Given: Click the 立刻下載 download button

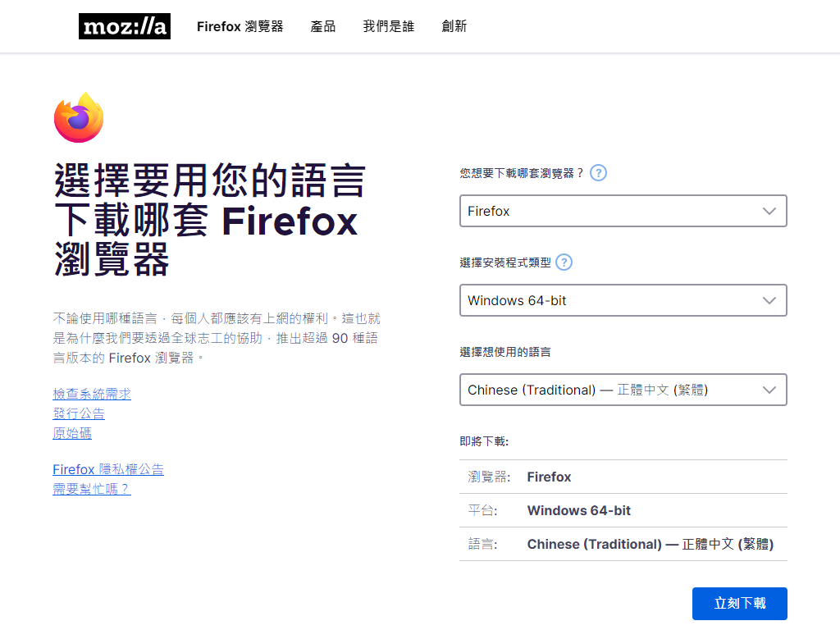Looking at the screenshot, I should click(x=739, y=603).
